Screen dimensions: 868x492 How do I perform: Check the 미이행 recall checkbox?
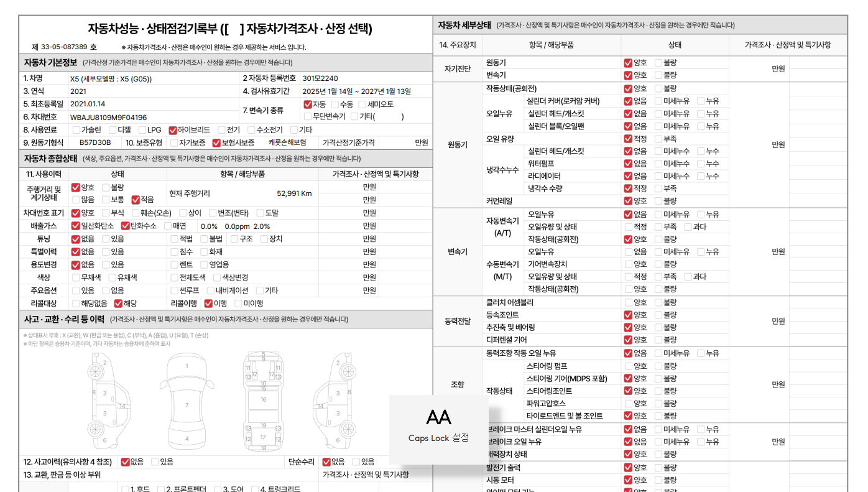239,304
